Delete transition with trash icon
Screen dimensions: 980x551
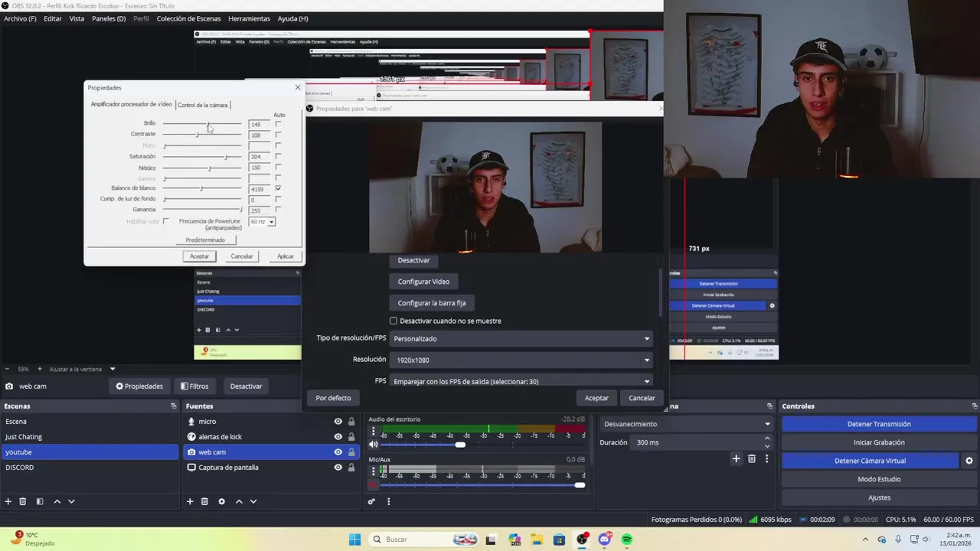[x=752, y=458]
